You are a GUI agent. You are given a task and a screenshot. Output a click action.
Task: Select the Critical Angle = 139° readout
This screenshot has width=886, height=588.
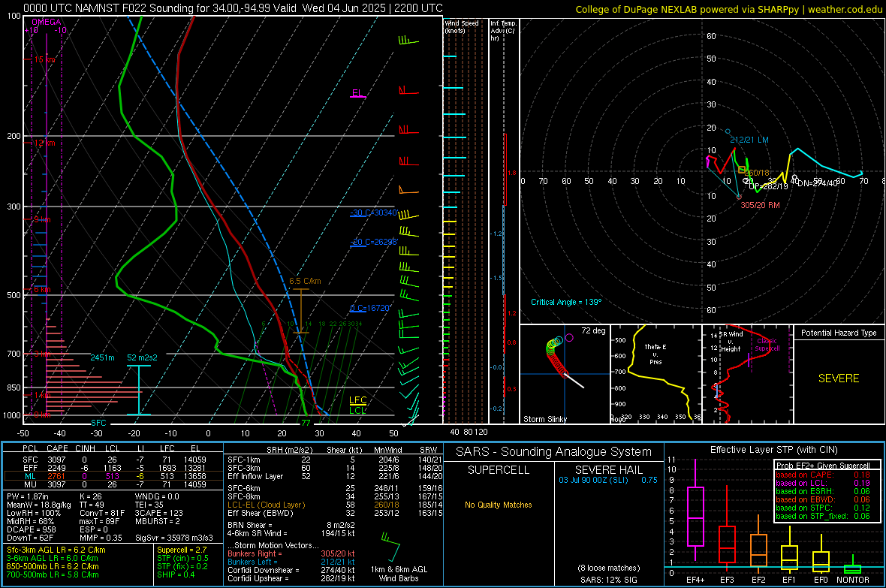[x=565, y=302]
